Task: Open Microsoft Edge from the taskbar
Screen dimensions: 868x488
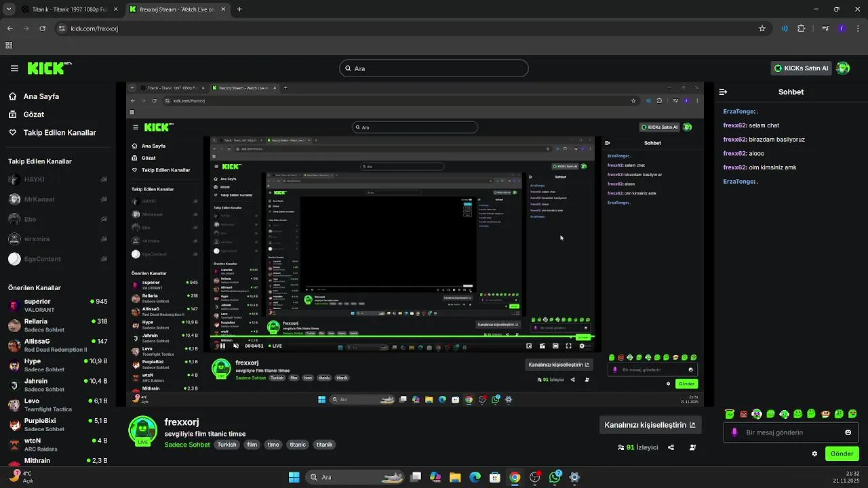Action: pyautogui.click(x=475, y=477)
